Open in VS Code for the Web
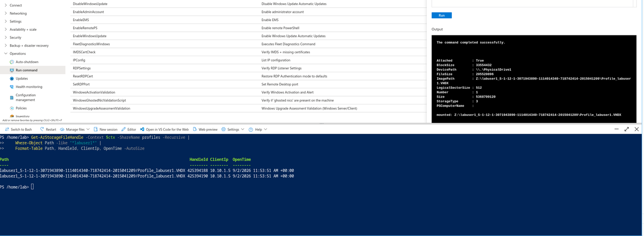Viewport: 644px width, 236px height. 164,129
